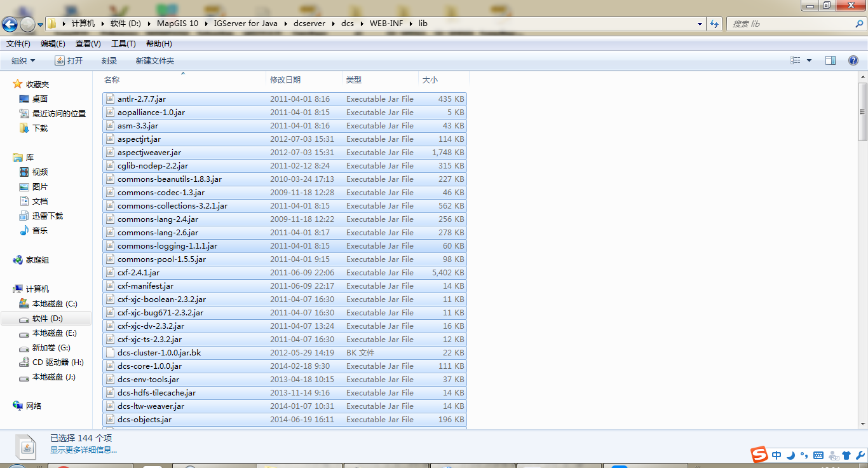Click the WEB-INF breadcrumb segment
This screenshot has width=868, height=468.
(386, 24)
